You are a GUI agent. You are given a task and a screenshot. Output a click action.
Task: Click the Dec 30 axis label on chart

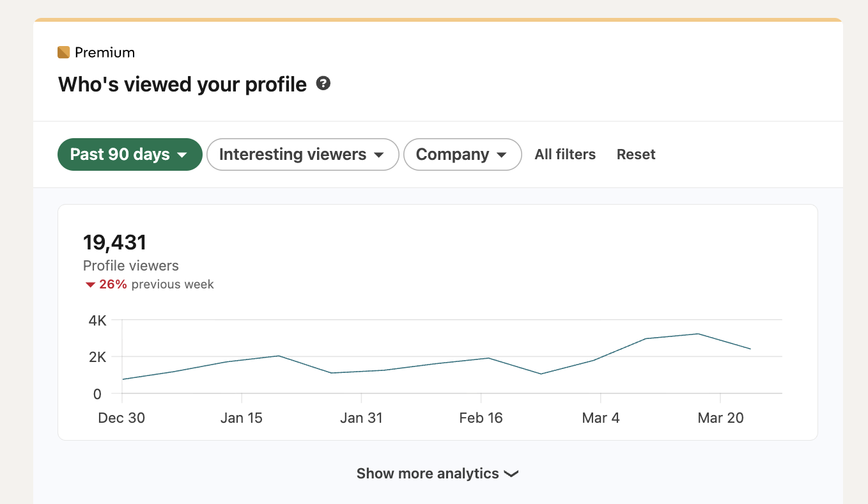[121, 418]
